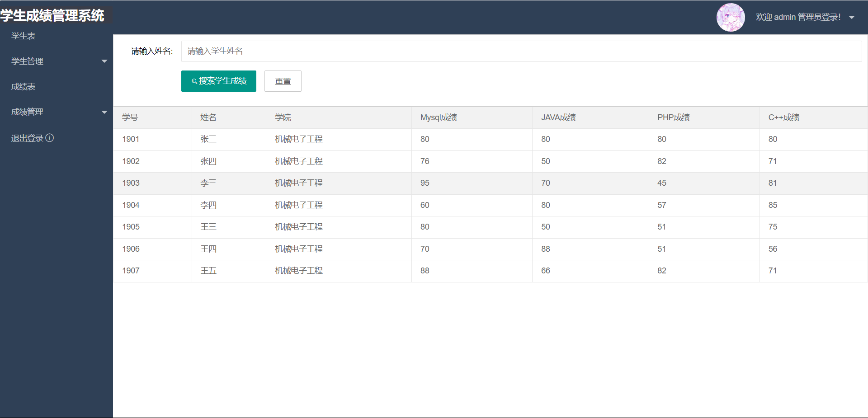868x418 pixels.
Task: Click the name 李三
Action: 208,183
